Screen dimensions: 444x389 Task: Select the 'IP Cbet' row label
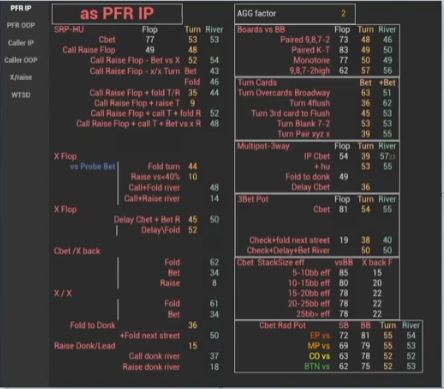(x=317, y=156)
